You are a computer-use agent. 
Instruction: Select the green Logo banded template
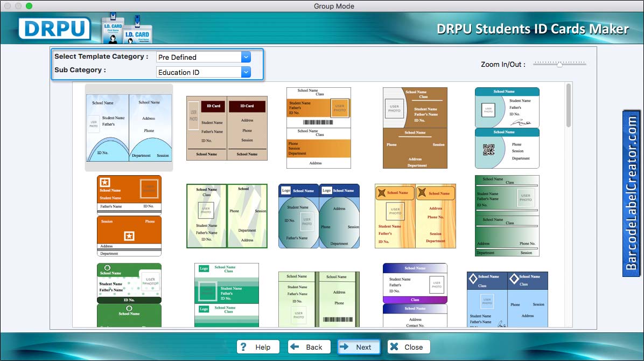click(227, 295)
